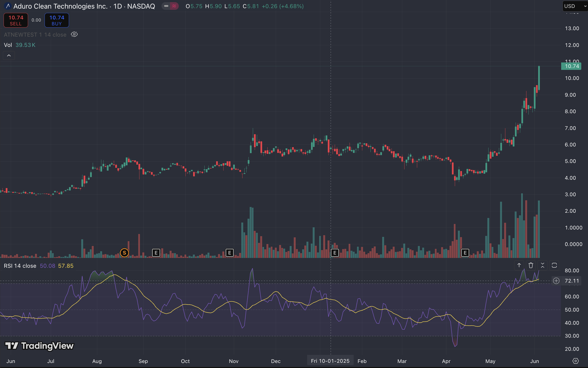Toggle the gray dash market status pill
This screenshot has width=588, height=368.
click(x=166, y=6)
